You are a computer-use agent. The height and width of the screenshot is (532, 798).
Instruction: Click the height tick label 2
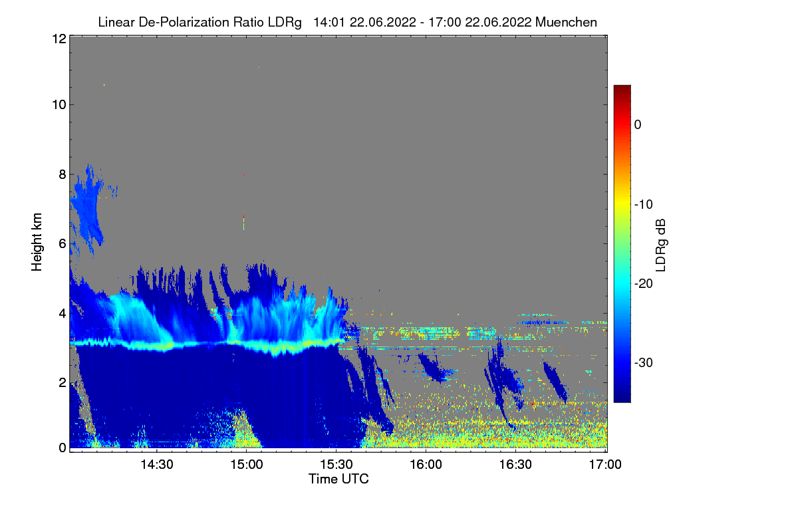coord(62,382)
